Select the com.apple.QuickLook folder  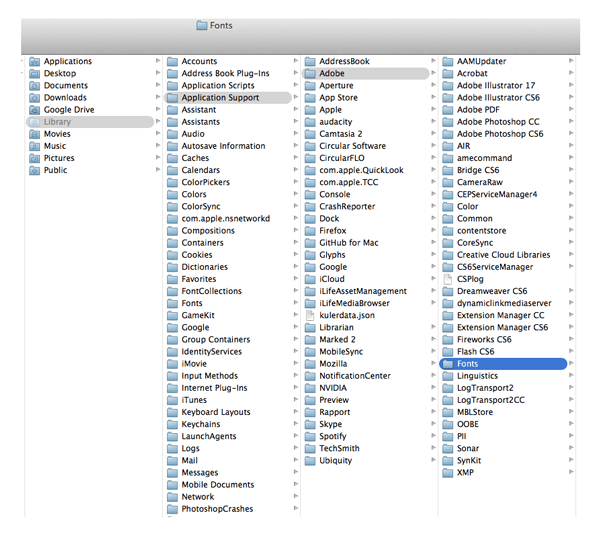click(x=361, y=170)
